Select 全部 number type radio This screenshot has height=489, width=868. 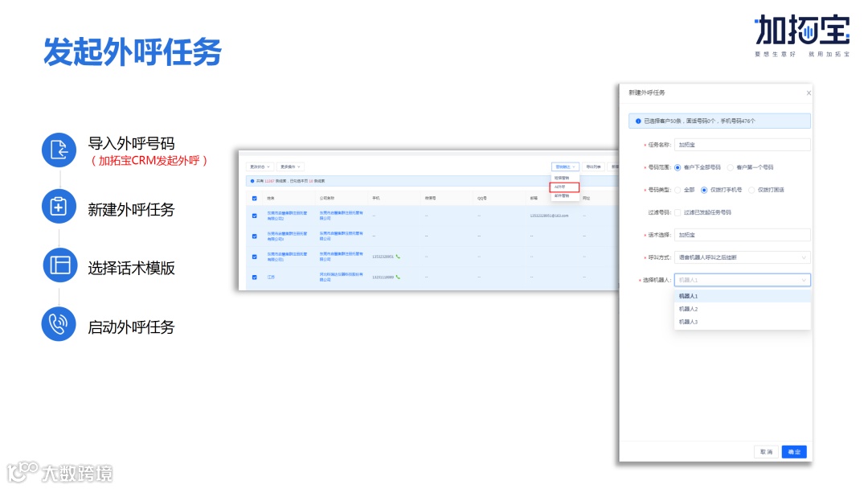[678, 190]
